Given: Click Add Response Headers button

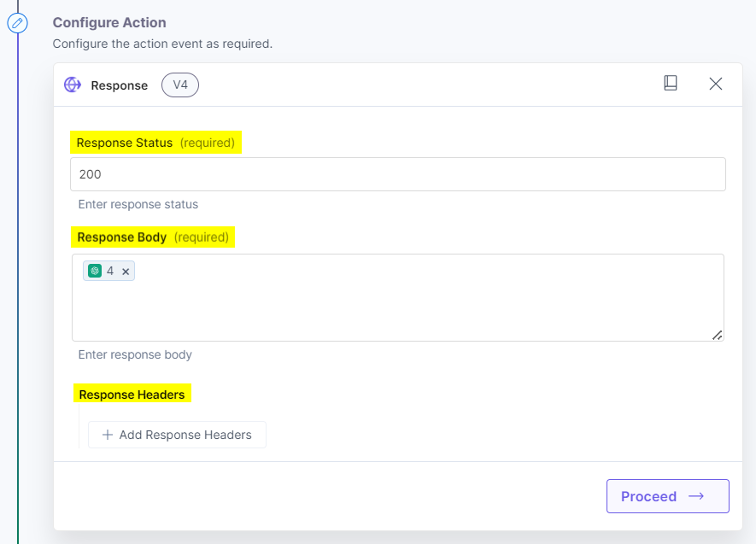Looking at the screenshot, I should point(177,435).
